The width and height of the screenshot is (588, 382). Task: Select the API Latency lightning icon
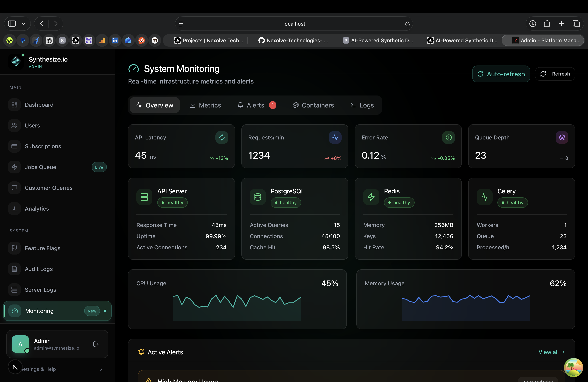click(222, 137)
